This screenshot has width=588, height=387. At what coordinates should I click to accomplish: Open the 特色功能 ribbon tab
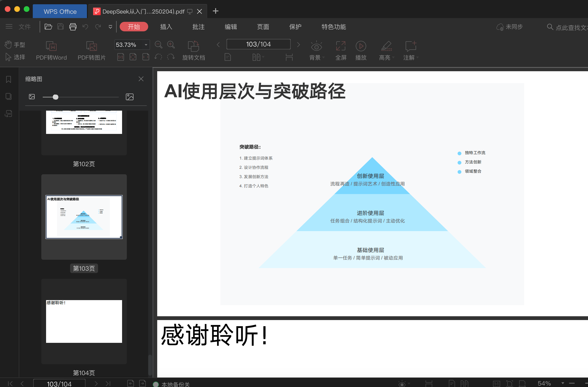[333, 27]
